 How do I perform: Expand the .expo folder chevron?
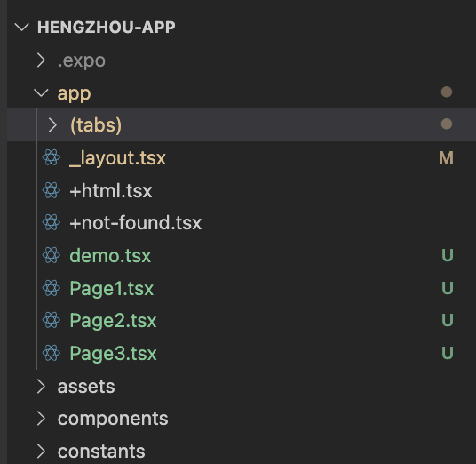[41, 60]
